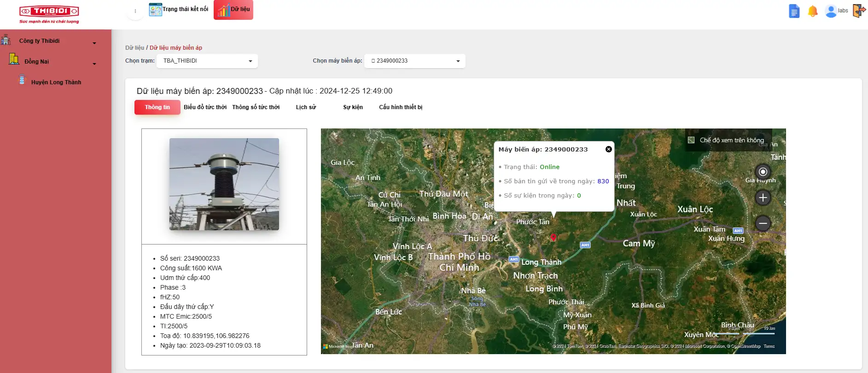The height and width of the screenshot is (373, 868).
Task: Click the red map pin marker
Action: tap(553, 238)
